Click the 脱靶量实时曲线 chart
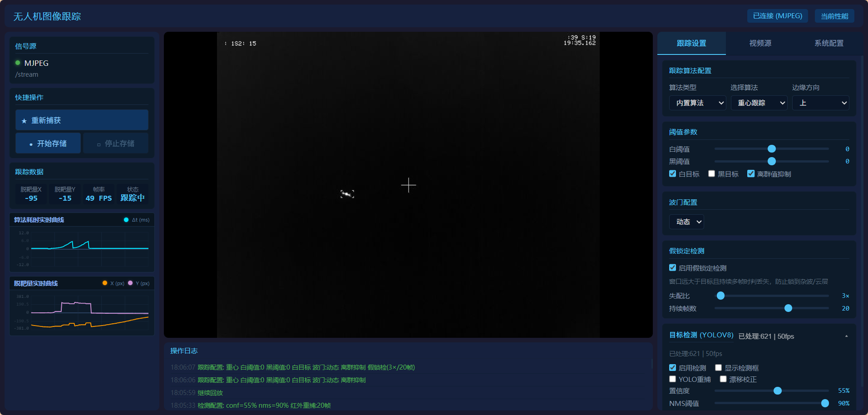 coord(82,312)
